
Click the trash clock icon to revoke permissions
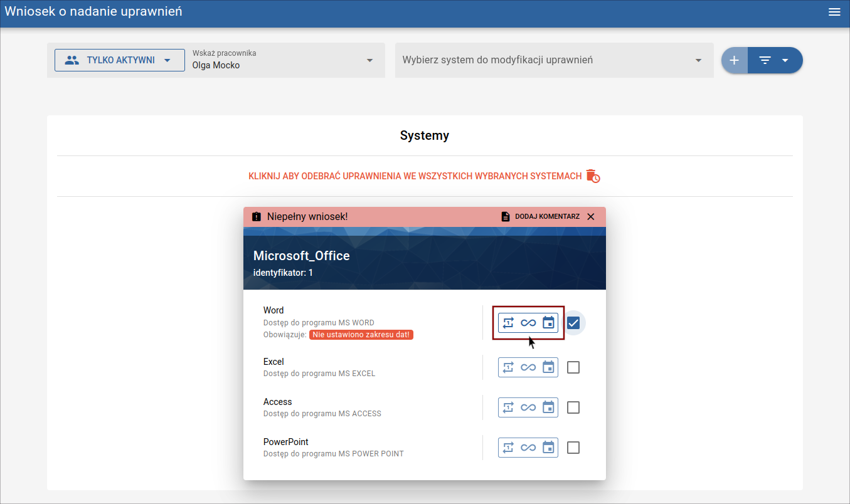(593, 176)
